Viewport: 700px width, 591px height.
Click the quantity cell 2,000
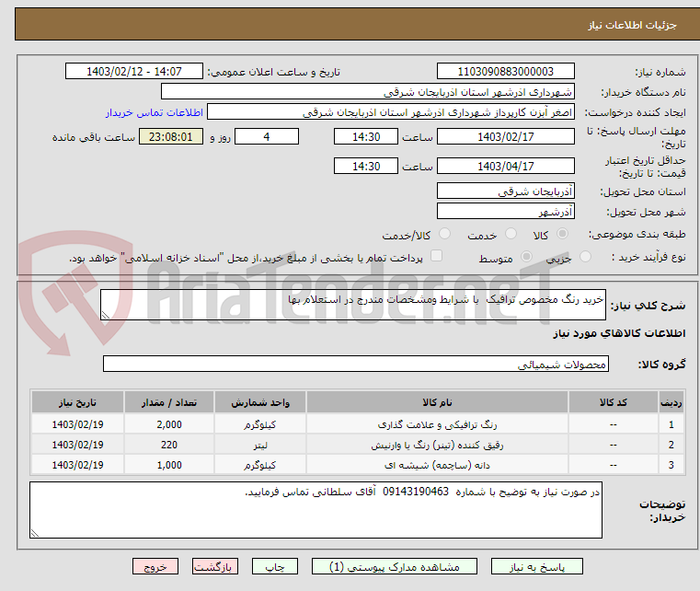tap(169, 424)
